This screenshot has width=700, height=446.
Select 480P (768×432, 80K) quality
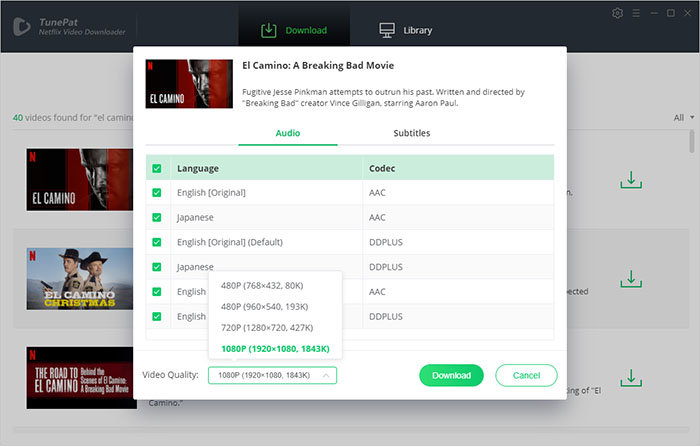pos(262,286)
